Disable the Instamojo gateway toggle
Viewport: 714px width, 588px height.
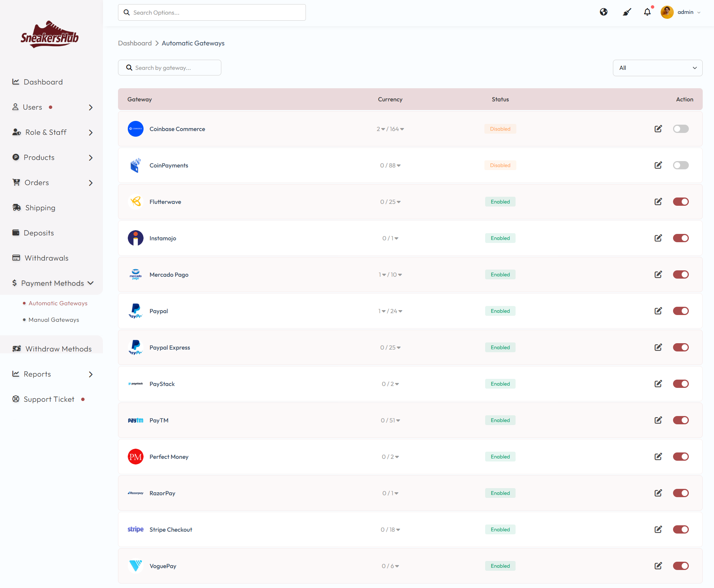tap(681, 238)
